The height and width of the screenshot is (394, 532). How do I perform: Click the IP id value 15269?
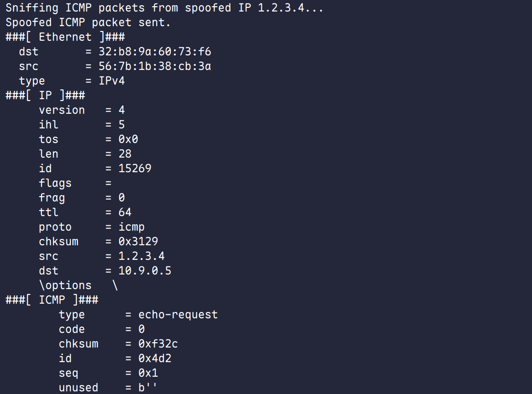[135, 168]
